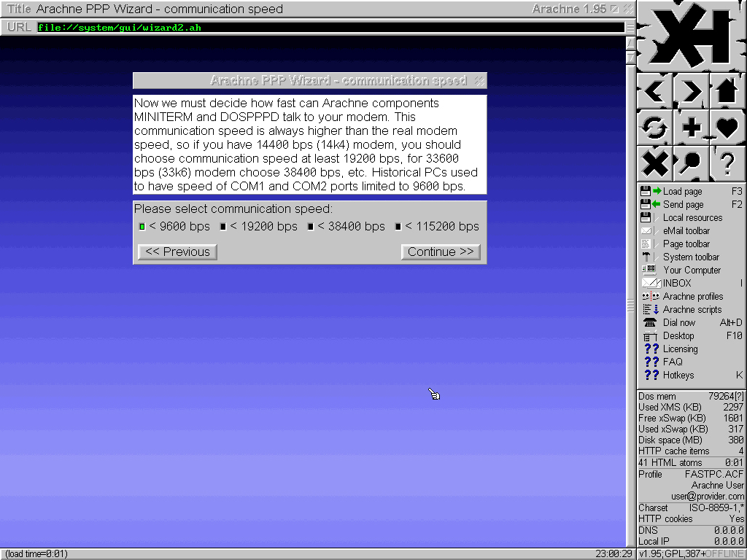Click the INBOX envelope icon
The width and height of the screenshot is (747, 560).
pos(651,283)
